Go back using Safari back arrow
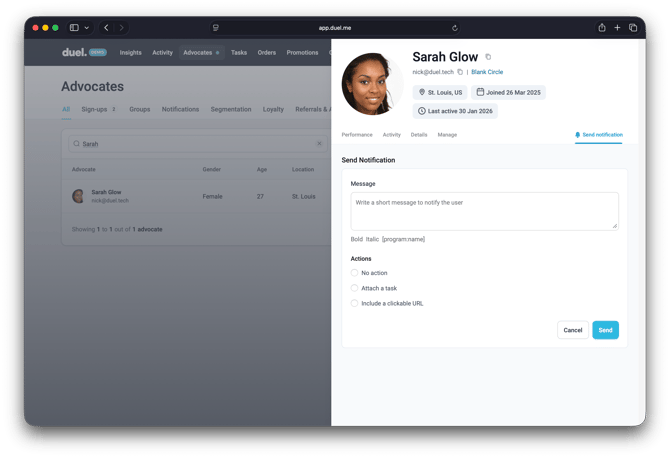The width and height of the screenshot is (670, 458). pos(107,28)
